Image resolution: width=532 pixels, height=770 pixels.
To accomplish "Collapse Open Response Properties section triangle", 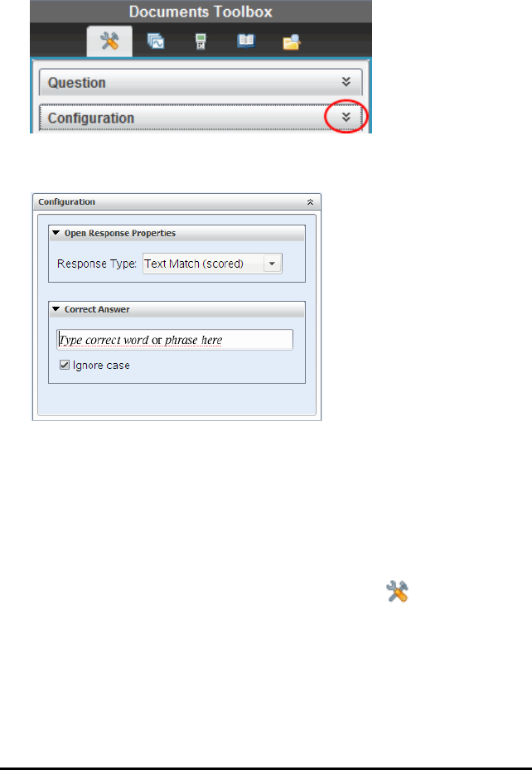I will pos(56,233).
